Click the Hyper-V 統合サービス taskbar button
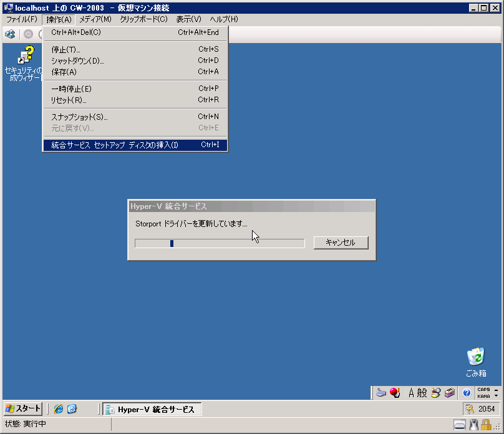 [x=152, y=409]
